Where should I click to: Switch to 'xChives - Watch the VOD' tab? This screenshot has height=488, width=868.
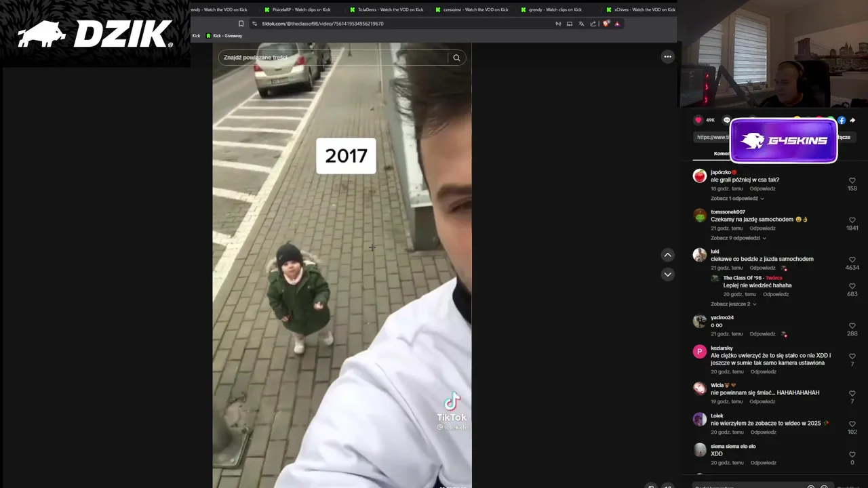coord(641,9)
